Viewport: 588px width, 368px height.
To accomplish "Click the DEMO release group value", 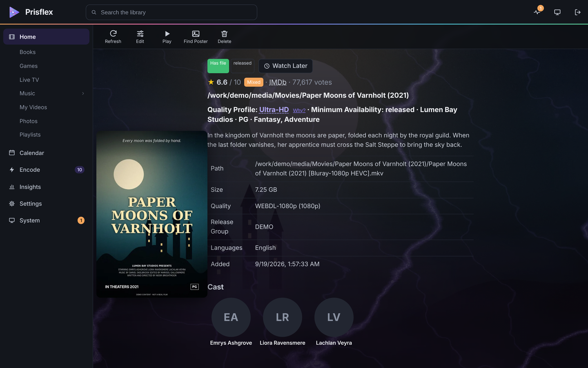I will 264,227.
